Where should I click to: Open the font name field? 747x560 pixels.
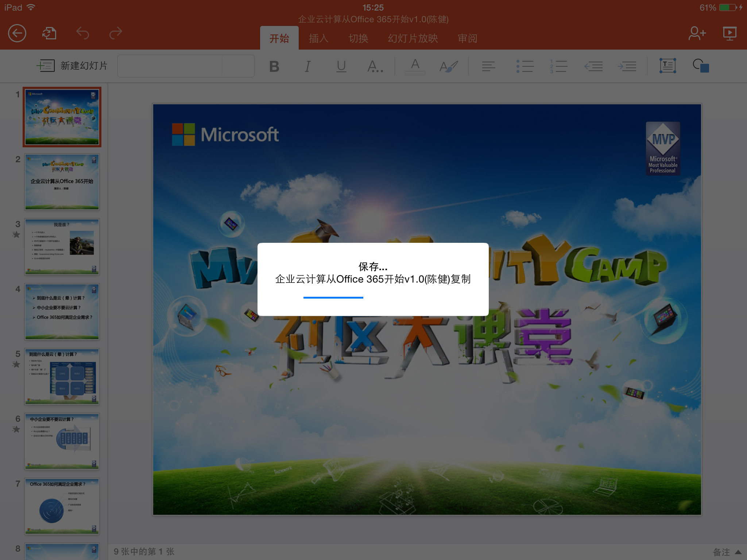click(x=170, y=66)
